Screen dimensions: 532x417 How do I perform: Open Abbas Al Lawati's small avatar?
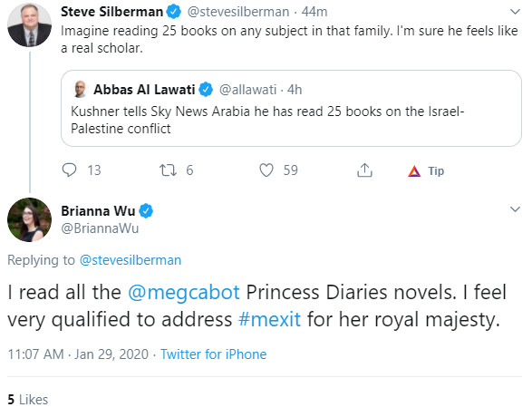[x=80, y=89]
